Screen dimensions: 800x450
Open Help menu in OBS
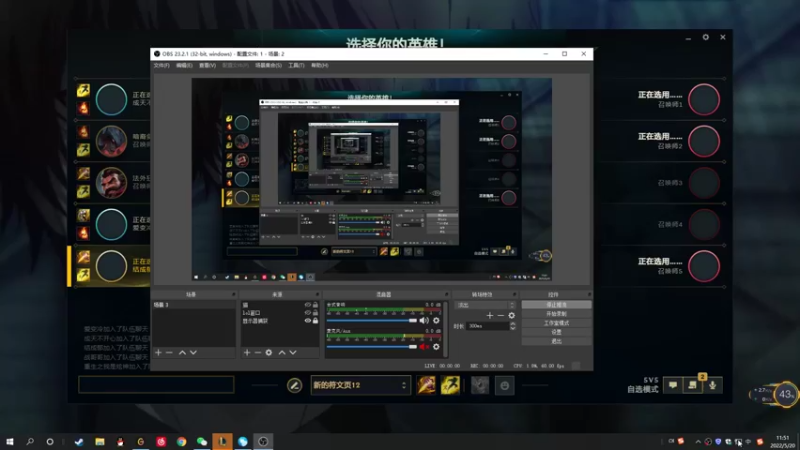(320, 65)
